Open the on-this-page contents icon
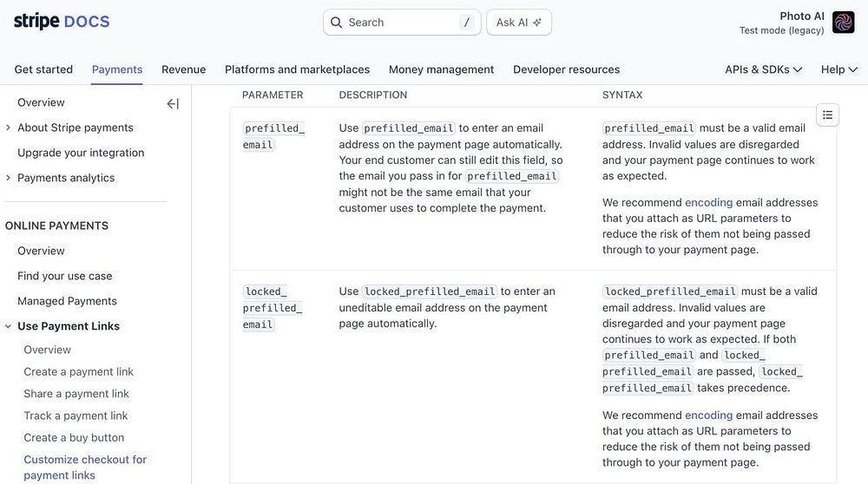Screen dimensions: 868x484 click(x=827, y=115)
